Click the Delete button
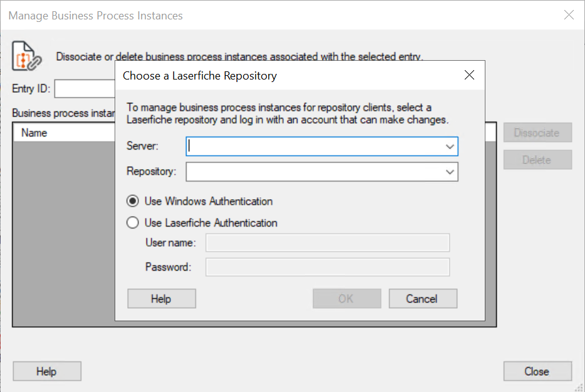 [537, 160]
